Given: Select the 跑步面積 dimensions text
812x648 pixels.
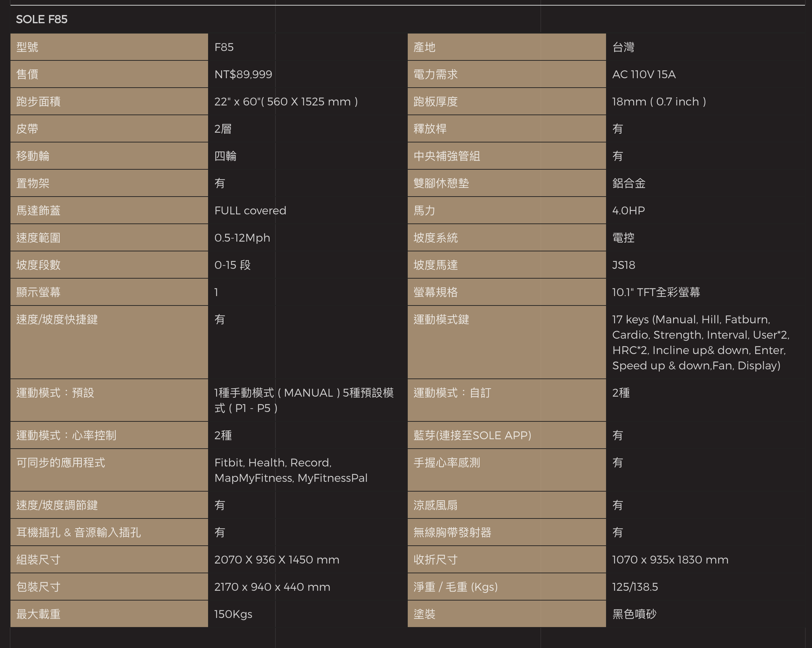Looking at the screenshot, I should (x=286, y=102).
